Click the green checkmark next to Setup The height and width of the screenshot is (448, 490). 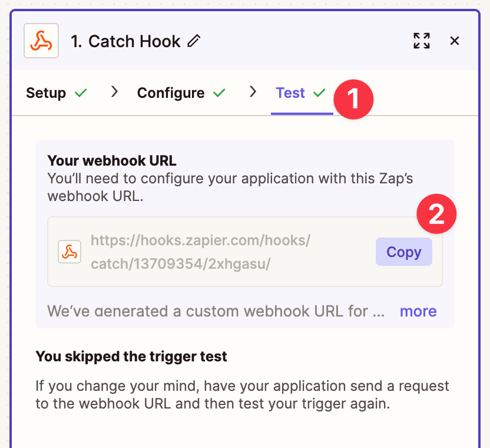point(81,93)
